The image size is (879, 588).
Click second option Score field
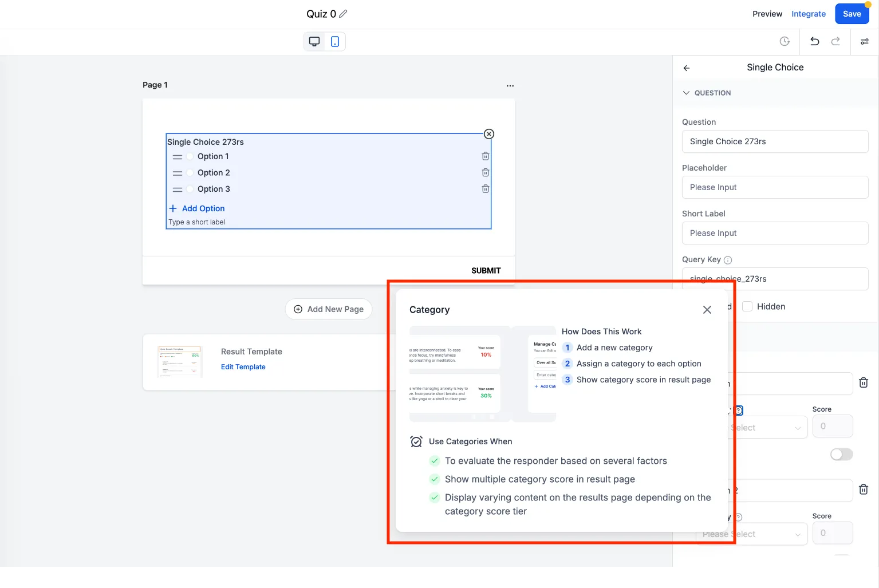833,533
